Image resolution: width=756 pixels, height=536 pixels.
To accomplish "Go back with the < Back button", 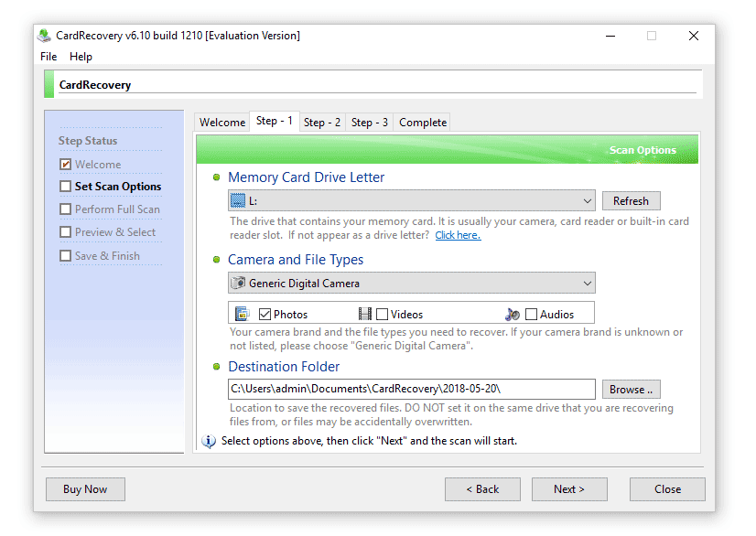I will [482, 489].
